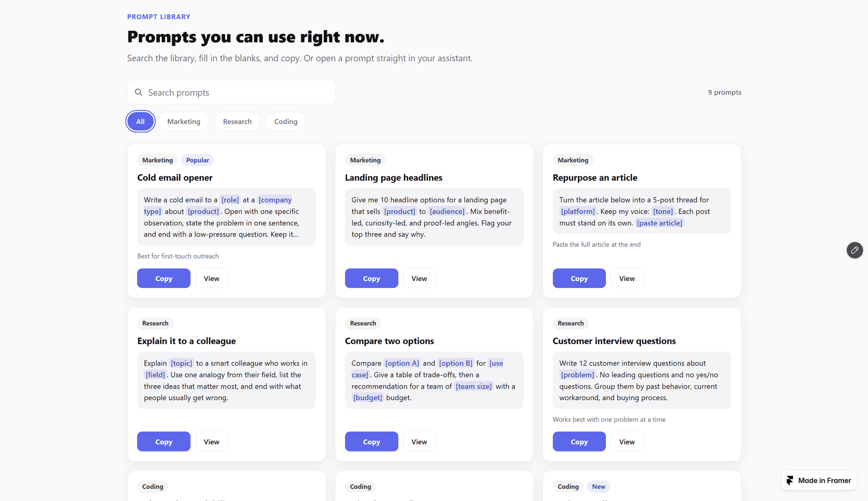Filter prompts by Research
Screen dimensions: 868x501
pos(237,121)
